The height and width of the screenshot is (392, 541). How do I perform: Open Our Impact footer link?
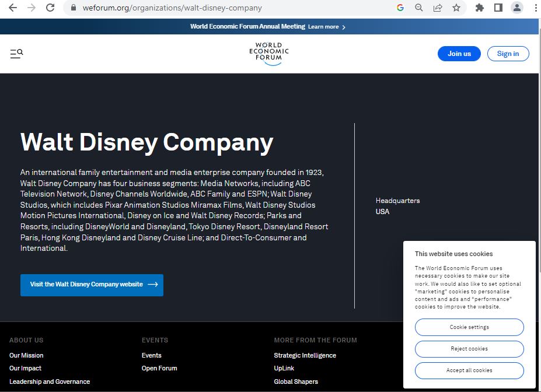tap(25, 368)
